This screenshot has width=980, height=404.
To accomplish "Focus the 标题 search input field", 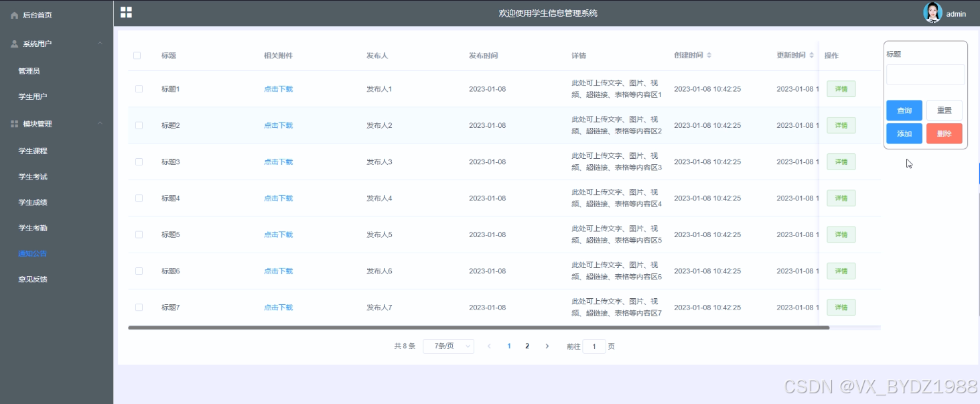I will pos(925,74).
